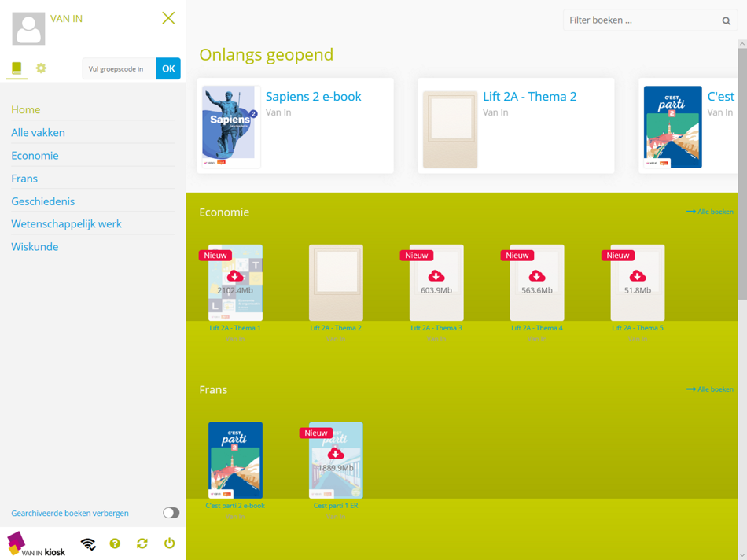Download Cest parti 1 ER cloud icon
This screenshot has width=747, height=560.
pyautogui.click(x=336, y=454)
